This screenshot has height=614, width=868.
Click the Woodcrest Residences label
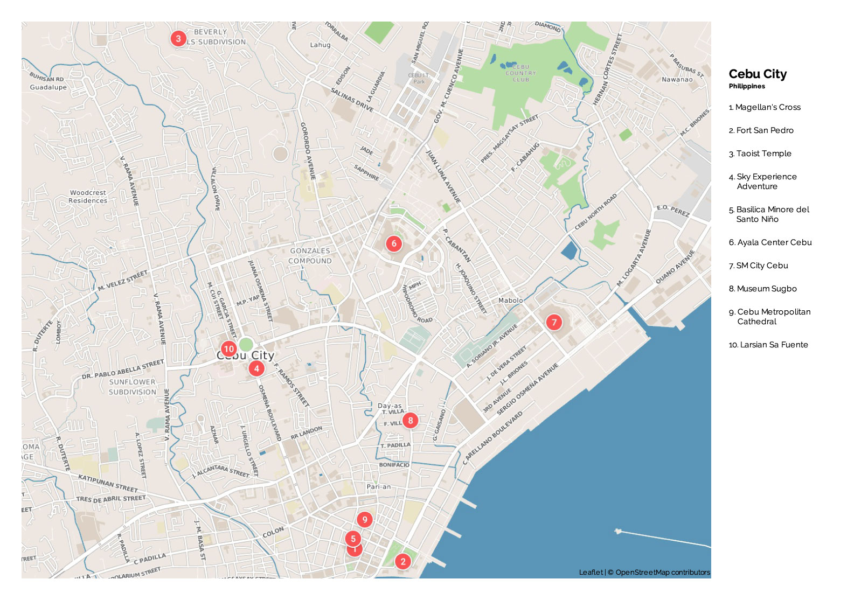point(88,197)
